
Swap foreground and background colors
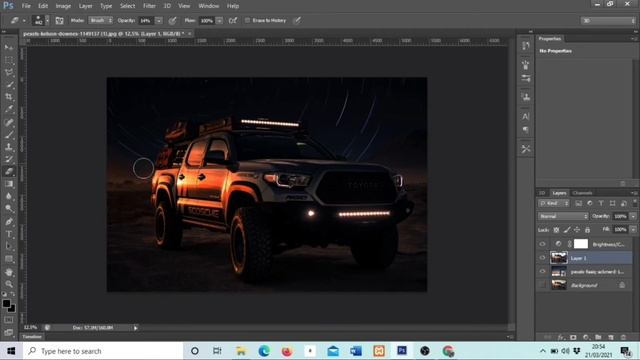pos(13,294)
